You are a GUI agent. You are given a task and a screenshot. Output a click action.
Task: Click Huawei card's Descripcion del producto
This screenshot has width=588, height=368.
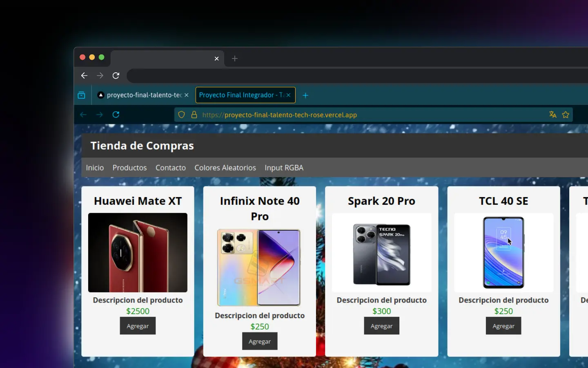click(x=138, y=300)
